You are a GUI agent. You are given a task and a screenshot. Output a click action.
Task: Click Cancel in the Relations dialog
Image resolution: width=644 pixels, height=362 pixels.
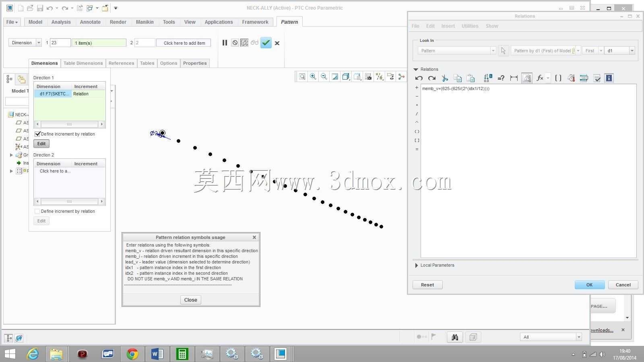click(623, 285)
